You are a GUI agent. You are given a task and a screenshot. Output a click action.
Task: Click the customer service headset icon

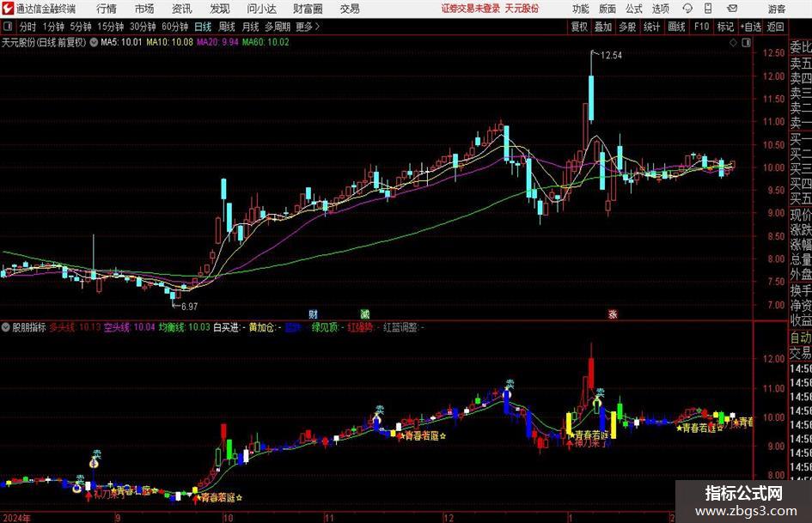tap(687, 9)
